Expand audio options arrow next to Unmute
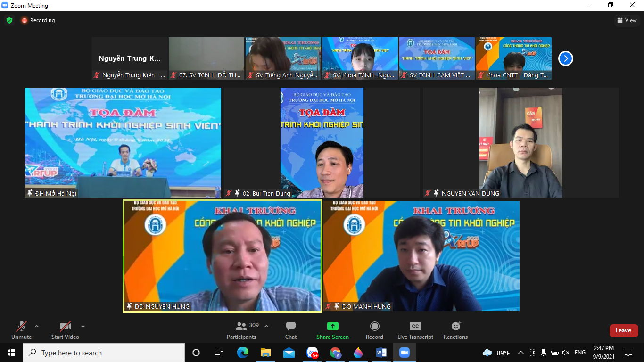 tap(37, 326)
